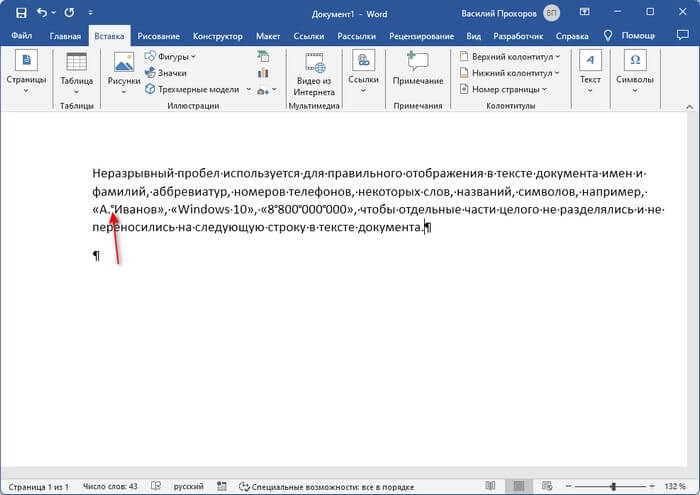Click the word «Windows in the document
Screen dimensions: 700x495
[199, 209]
